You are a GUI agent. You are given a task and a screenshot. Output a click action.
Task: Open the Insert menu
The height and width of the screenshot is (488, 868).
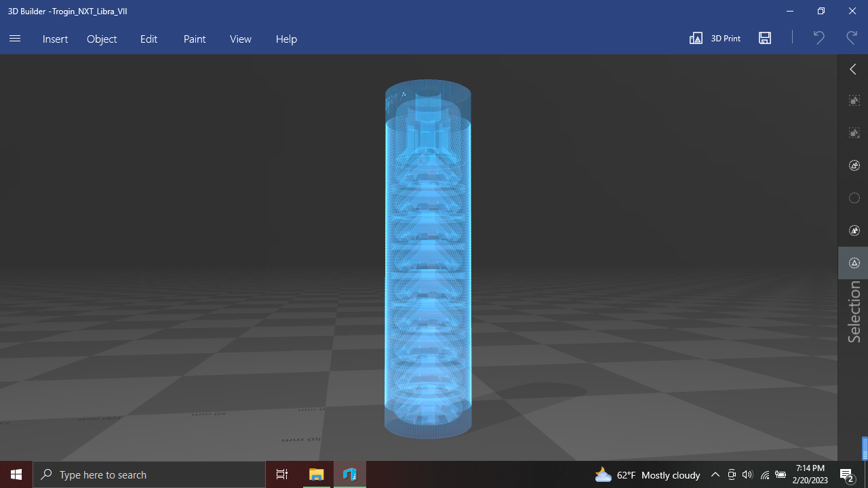tap(55, 39)
